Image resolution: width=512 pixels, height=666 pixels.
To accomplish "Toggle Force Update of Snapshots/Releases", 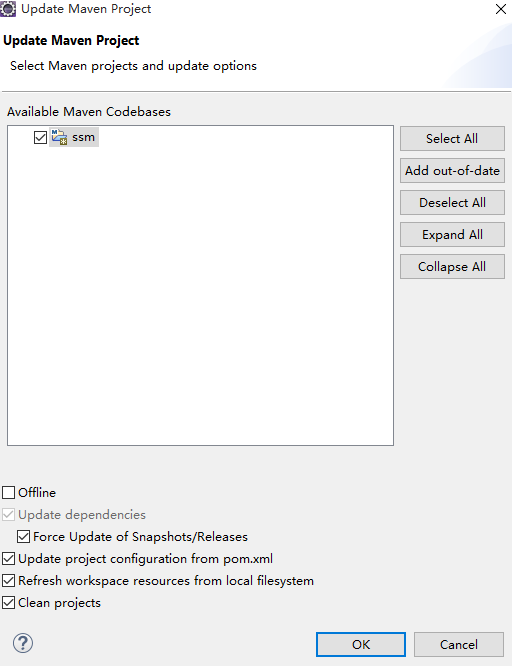I will click(x=23, y=537).
